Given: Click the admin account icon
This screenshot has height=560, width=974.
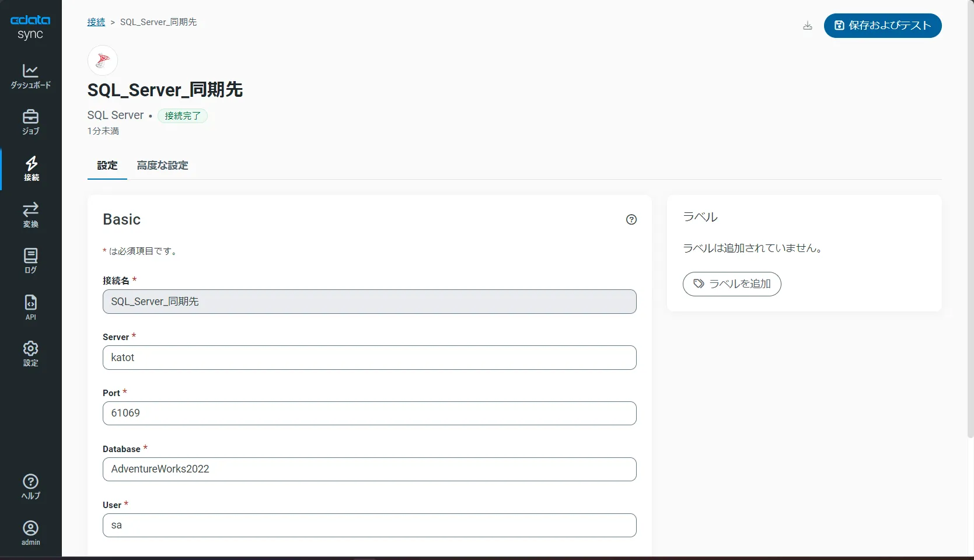Looking at the screenshot, I should point(30,531).
